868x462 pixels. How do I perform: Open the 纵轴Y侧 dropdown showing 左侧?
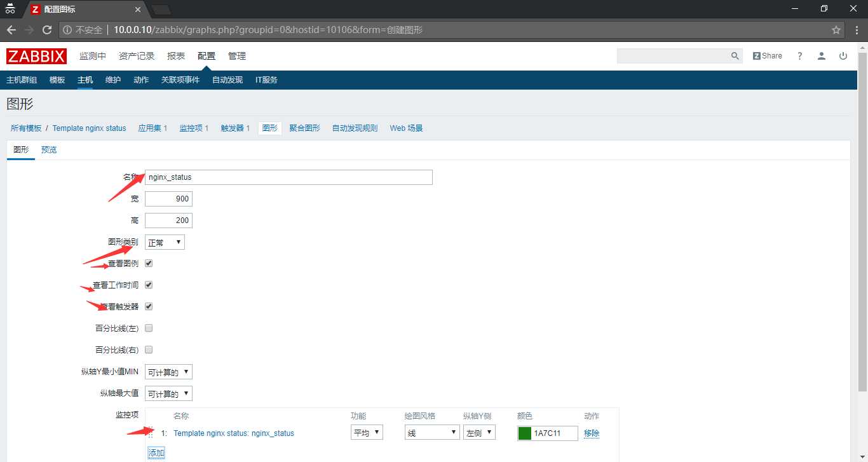click(x=480, y=433)
